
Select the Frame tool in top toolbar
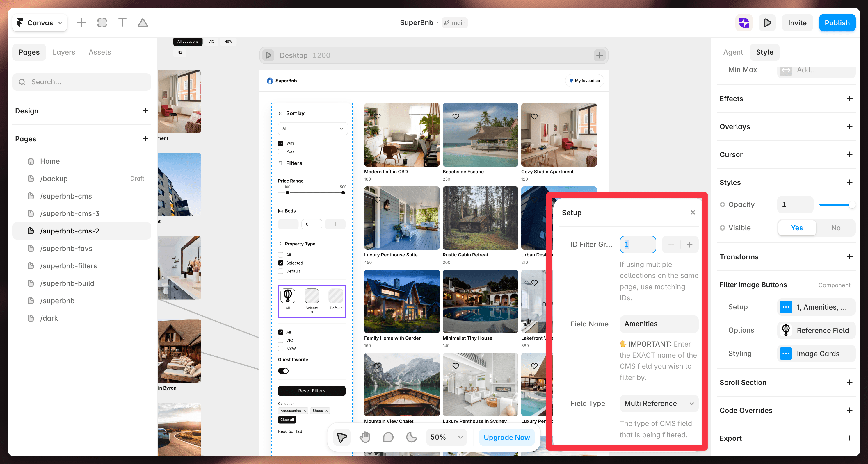102,23
